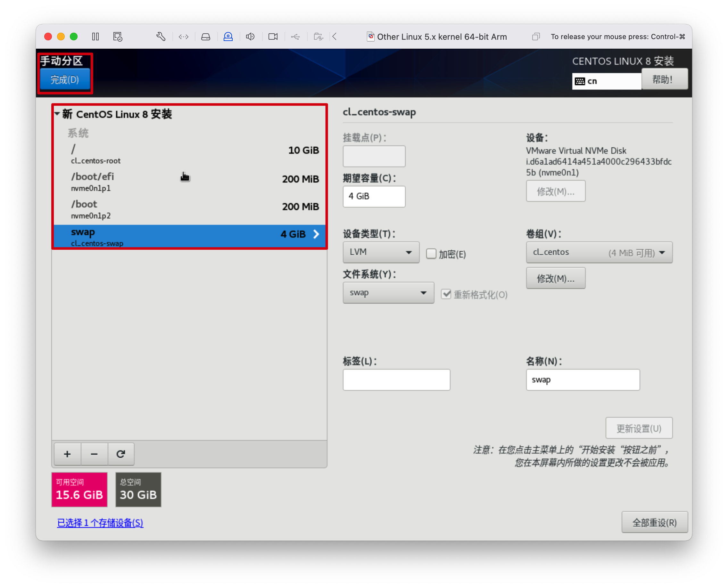The height and width of the screenshot is (588, 728).
Task: Open VM settings wrench icon
Action: (x=161, y=37)
